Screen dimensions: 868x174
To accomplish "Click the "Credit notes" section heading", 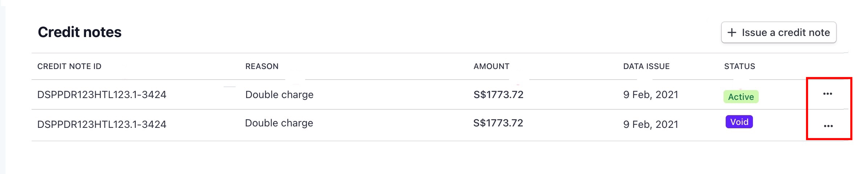I will tap(80, 32).
